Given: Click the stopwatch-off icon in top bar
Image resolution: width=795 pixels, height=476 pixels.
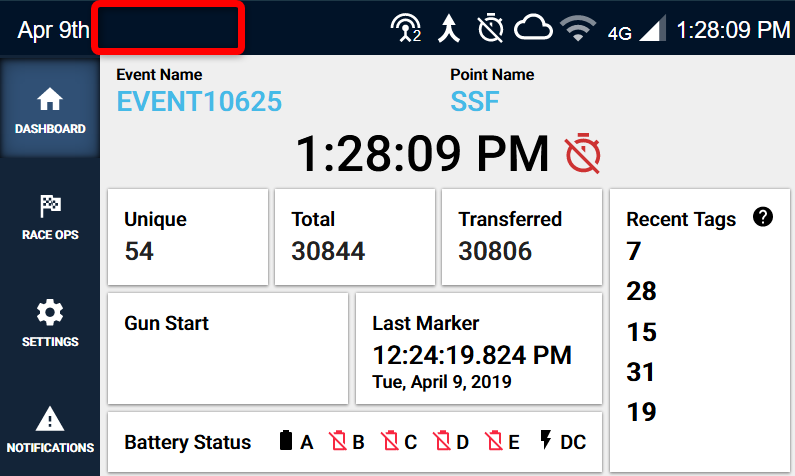Looking at the screenshot, I should (x=490, y=28).
